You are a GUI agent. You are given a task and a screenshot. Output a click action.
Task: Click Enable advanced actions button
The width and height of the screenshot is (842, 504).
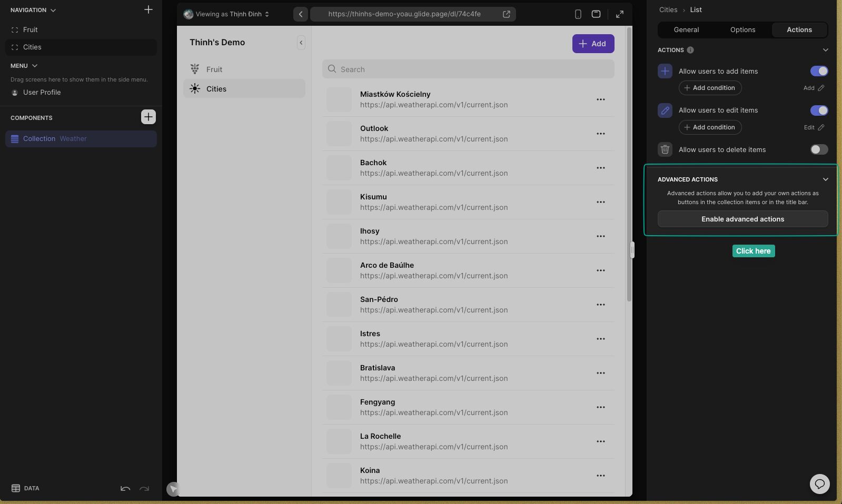pyautogui.click(x=742, y=219)
